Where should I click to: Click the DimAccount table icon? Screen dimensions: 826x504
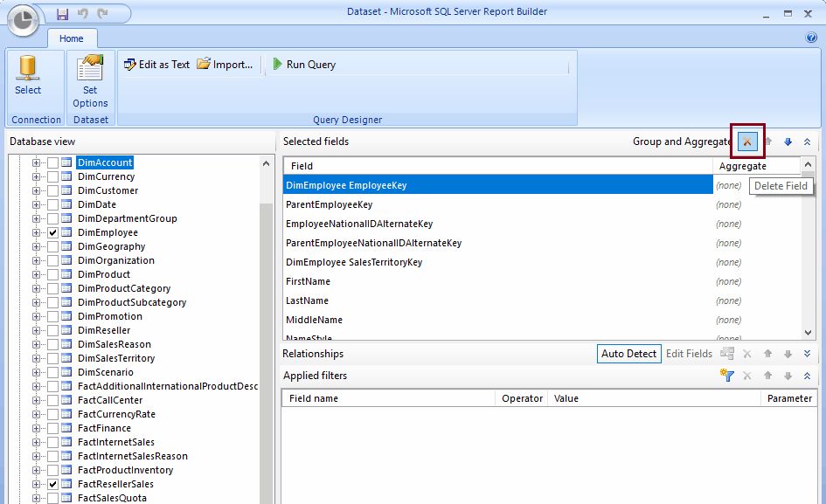click(x=66, y=162)
